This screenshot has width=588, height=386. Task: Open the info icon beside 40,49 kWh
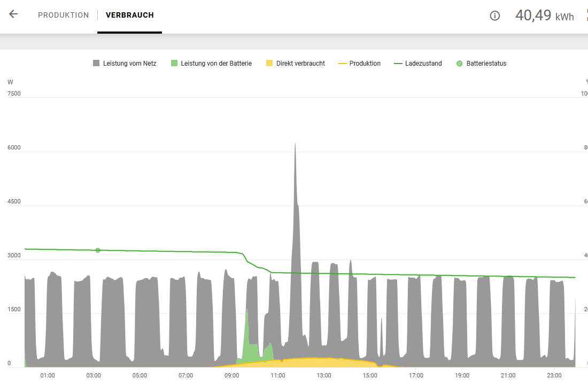click(x=494, y=15)
